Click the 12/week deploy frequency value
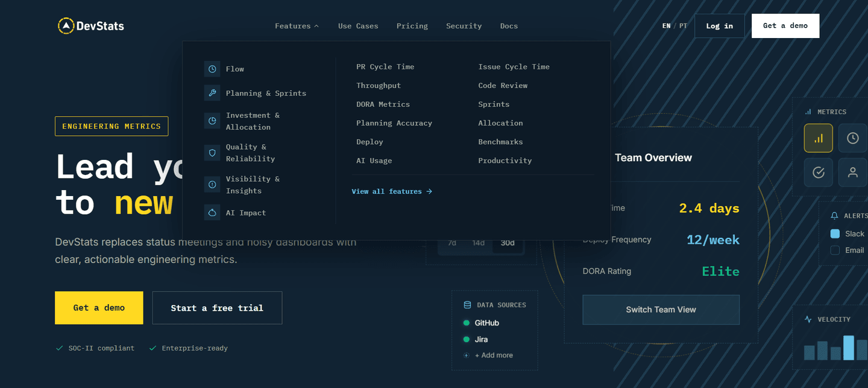Viewport: 868px width, 388px height. [x=713, y=240]
